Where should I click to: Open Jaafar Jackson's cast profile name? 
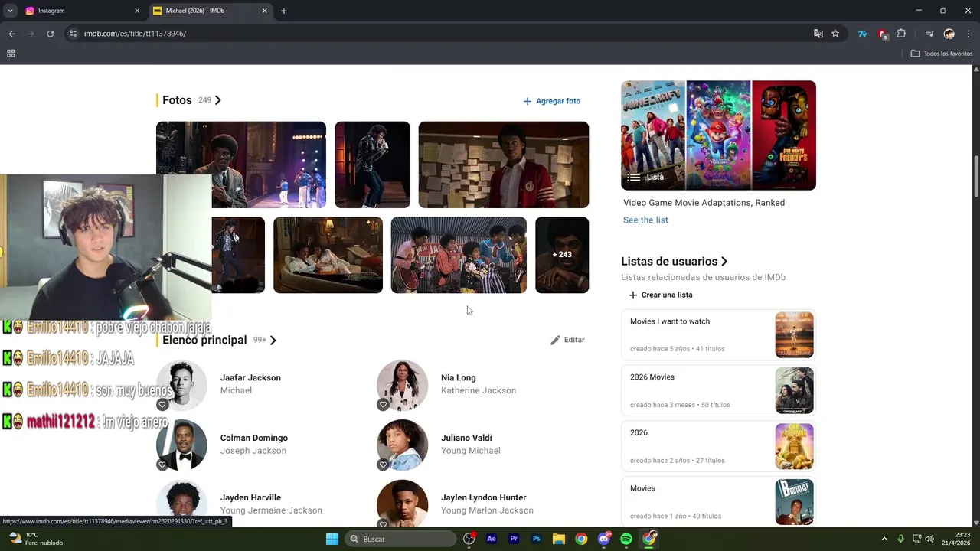click(250, 377)
